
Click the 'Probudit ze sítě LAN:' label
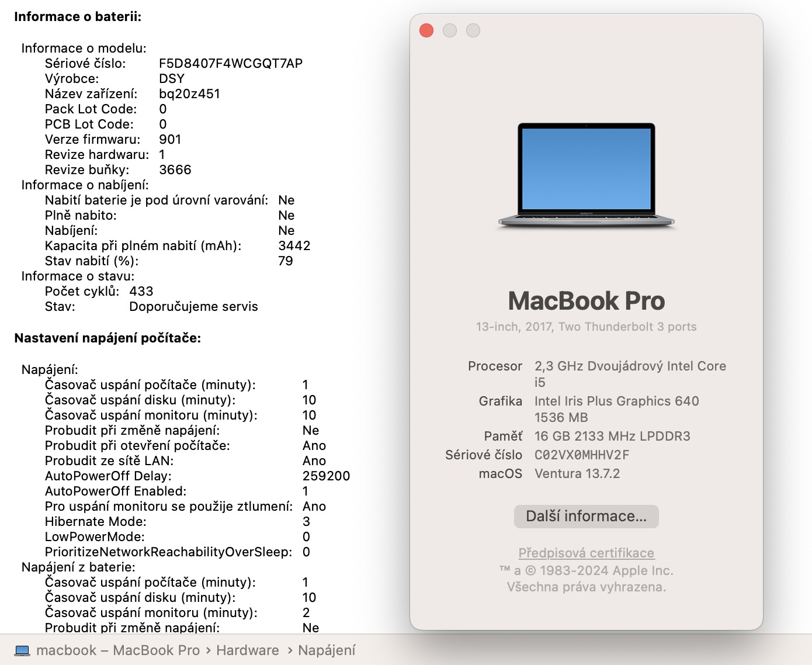[109, 461]
